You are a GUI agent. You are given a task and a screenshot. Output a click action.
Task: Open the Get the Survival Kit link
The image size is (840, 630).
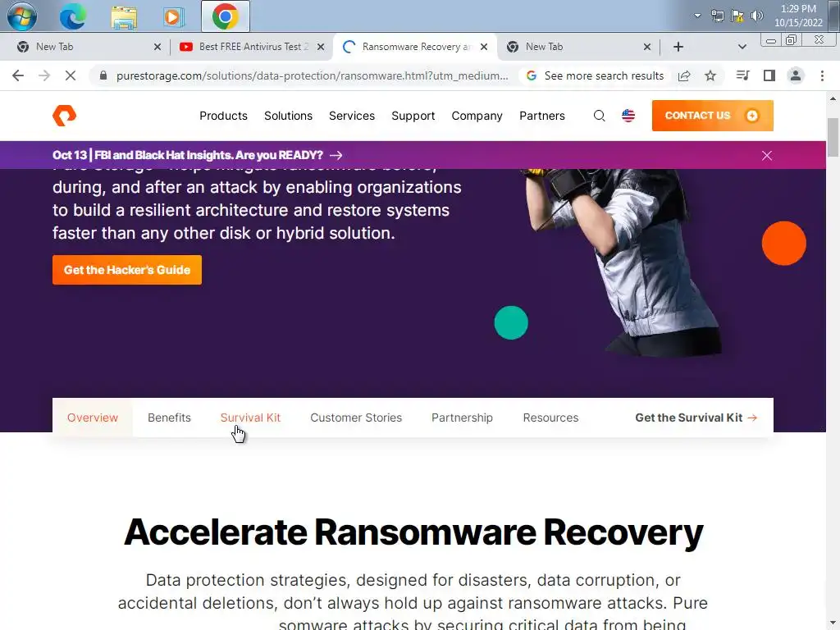(696, 418)
